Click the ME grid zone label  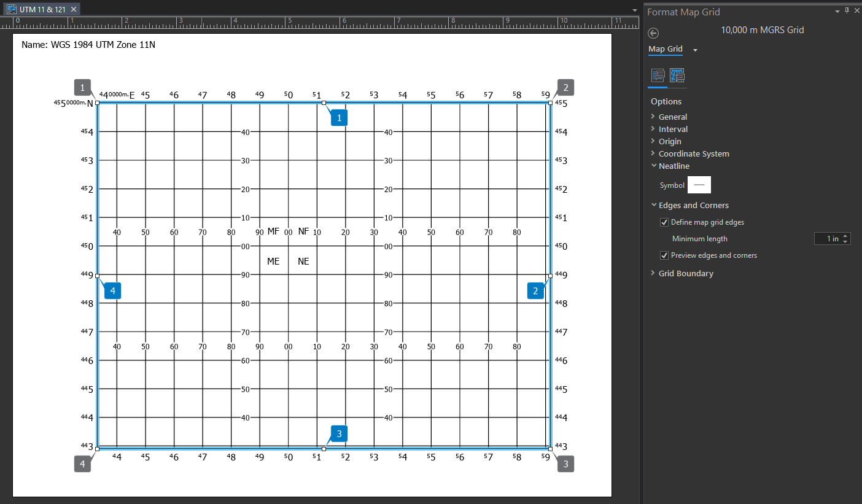[273, 261]
